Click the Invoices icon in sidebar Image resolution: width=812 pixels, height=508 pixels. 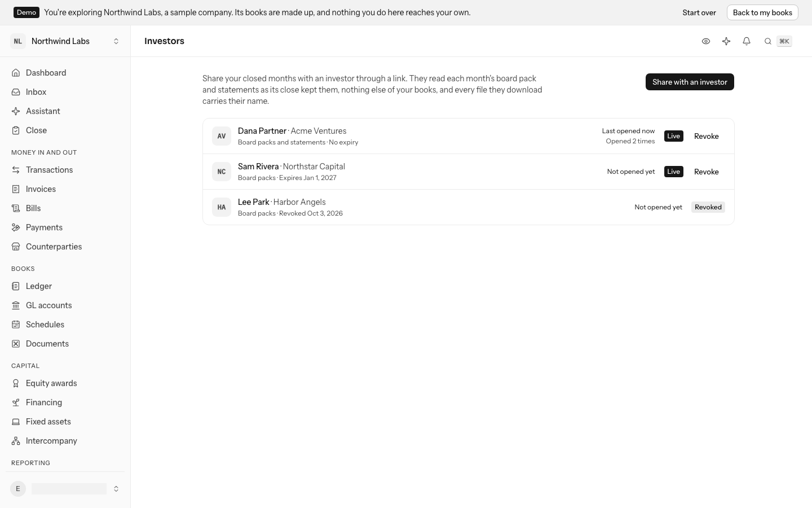[16, 189]
